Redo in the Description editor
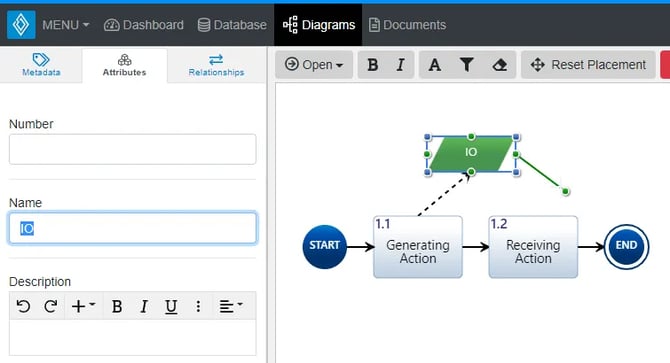 coord(50,306)
